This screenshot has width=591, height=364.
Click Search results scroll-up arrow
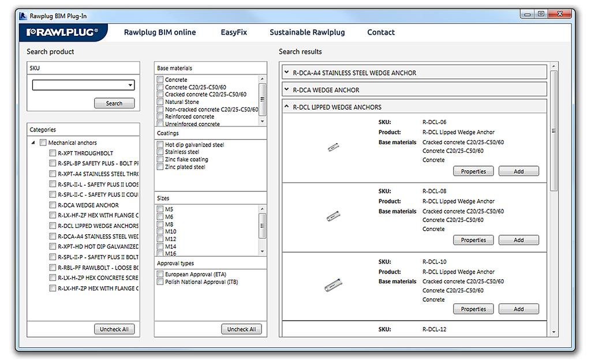click(553, 66)
